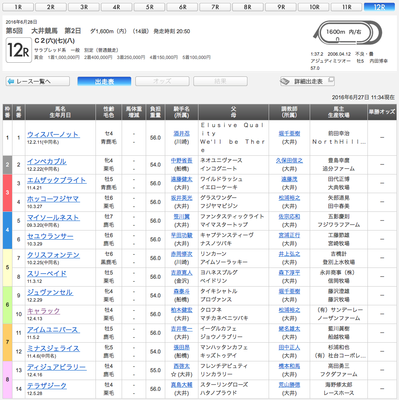
Task: Select race title text C2(六)(七)(八)
Action: pyautogui.click(x=55, y=41)
